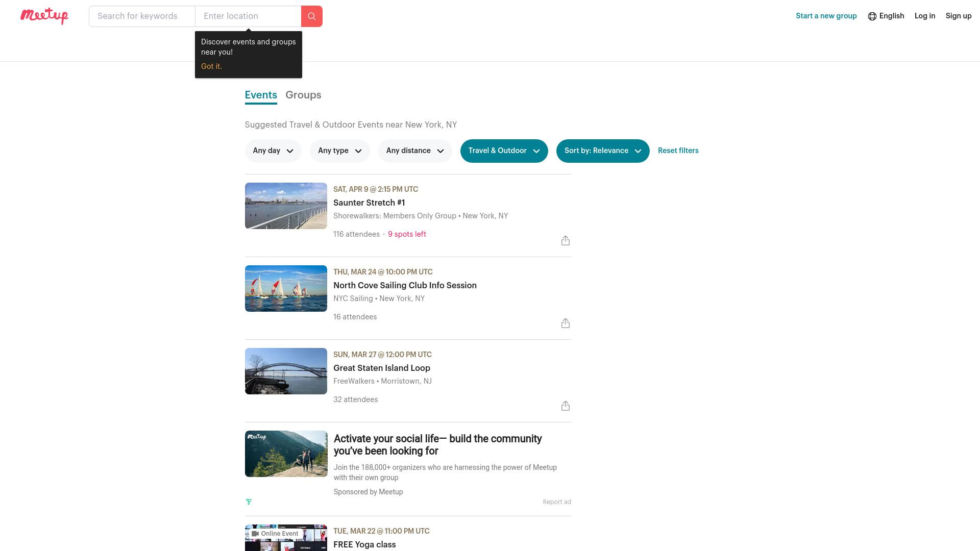
Task: Click the green ad provider icon
Action: tap(249, 502)
